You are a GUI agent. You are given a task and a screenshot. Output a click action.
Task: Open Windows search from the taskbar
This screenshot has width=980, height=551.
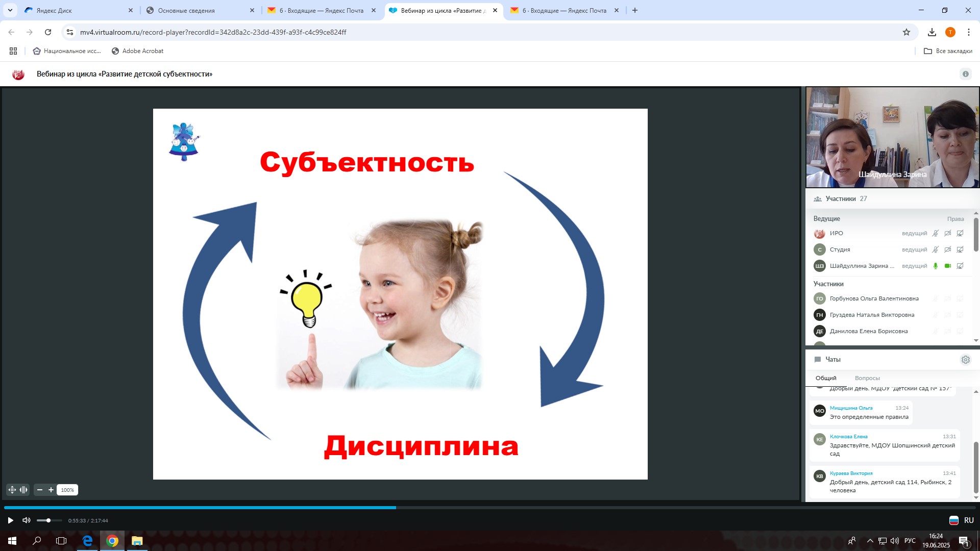tap(37, 541)
